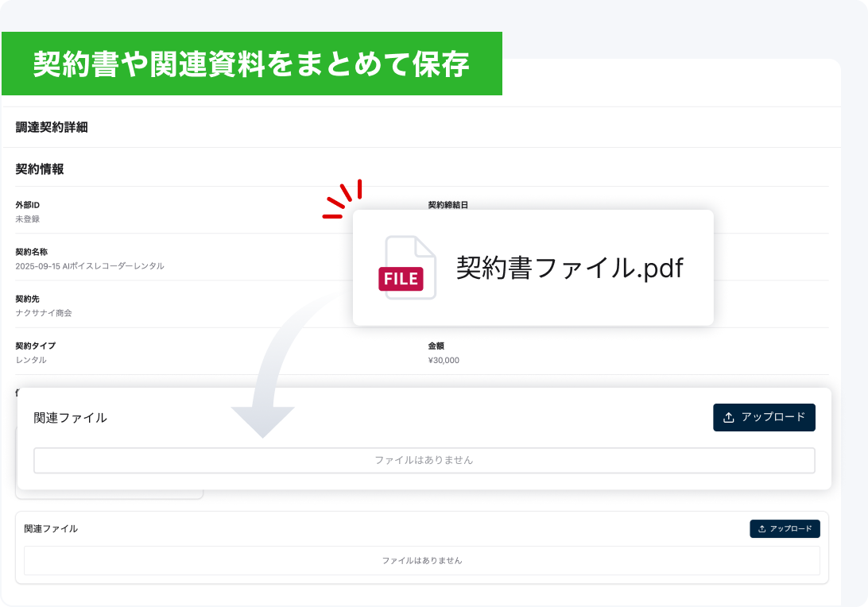Click the upload icon in the enlarged アップロード button

(728, 417)
